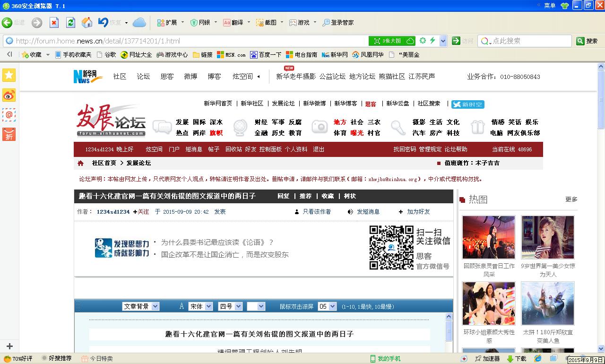
Task: Click the browser Back arrow button
Action: point(7,23)
